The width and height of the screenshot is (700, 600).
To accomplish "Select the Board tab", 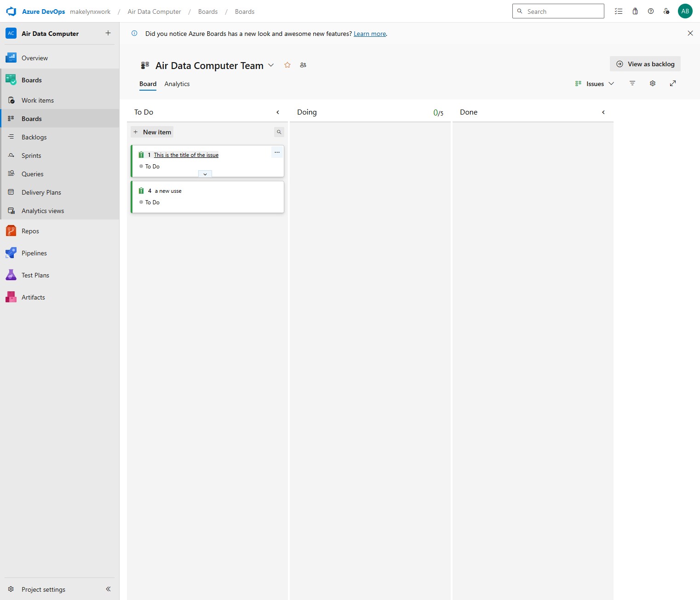I will click(x=148, y=84).
